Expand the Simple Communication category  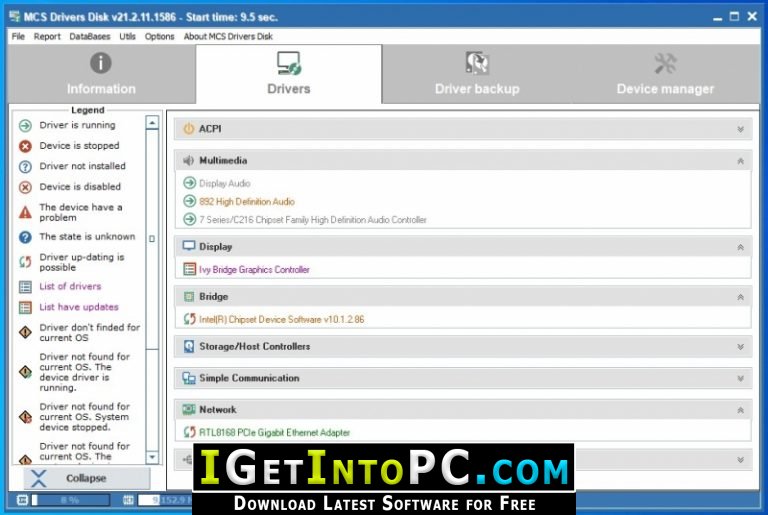click(x=741, y=378)
